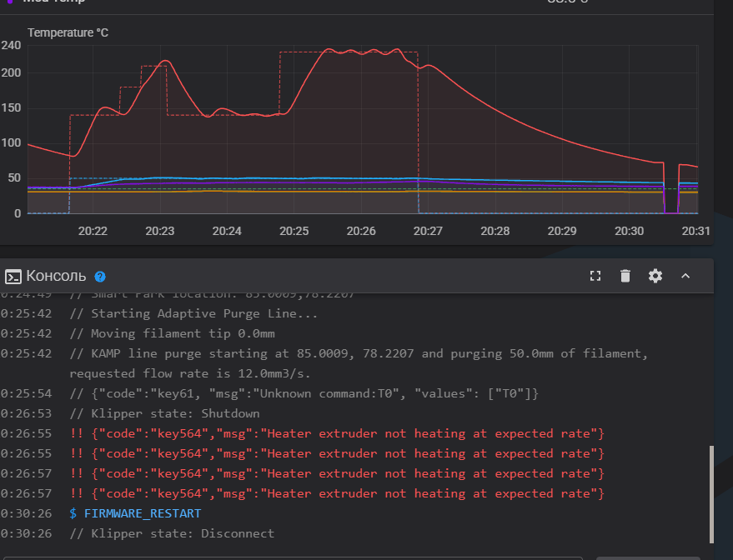Click the extruder temperature peak near 20:23
This screenshot has width=733, height=560.
coord(164,61)
